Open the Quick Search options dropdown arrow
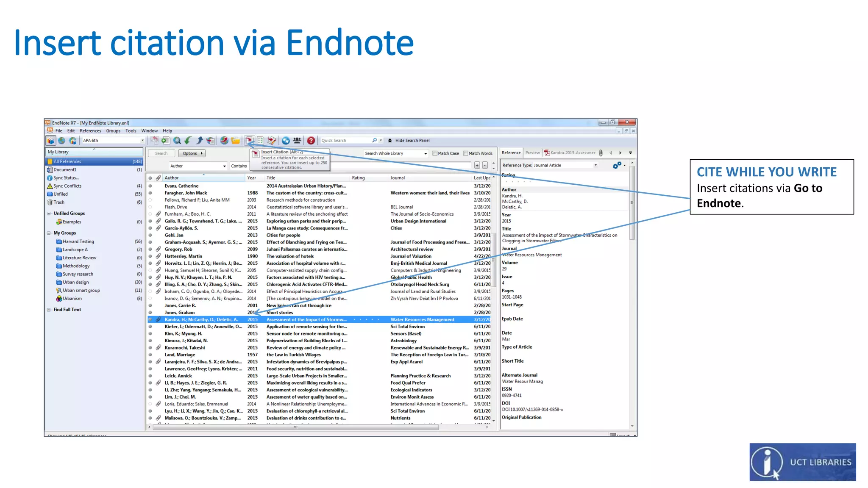This screenshot has height=488, width=868. point(381,140)
